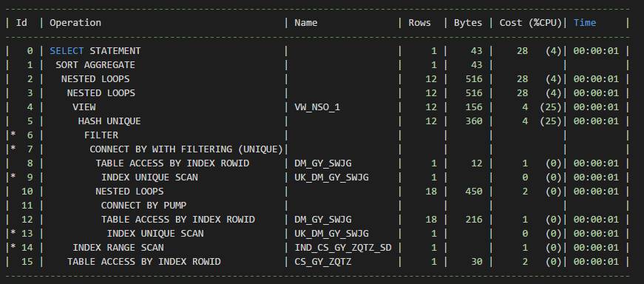
Task: Click the INDEX RANGE SCAN operation
Action: pos(118,248)
